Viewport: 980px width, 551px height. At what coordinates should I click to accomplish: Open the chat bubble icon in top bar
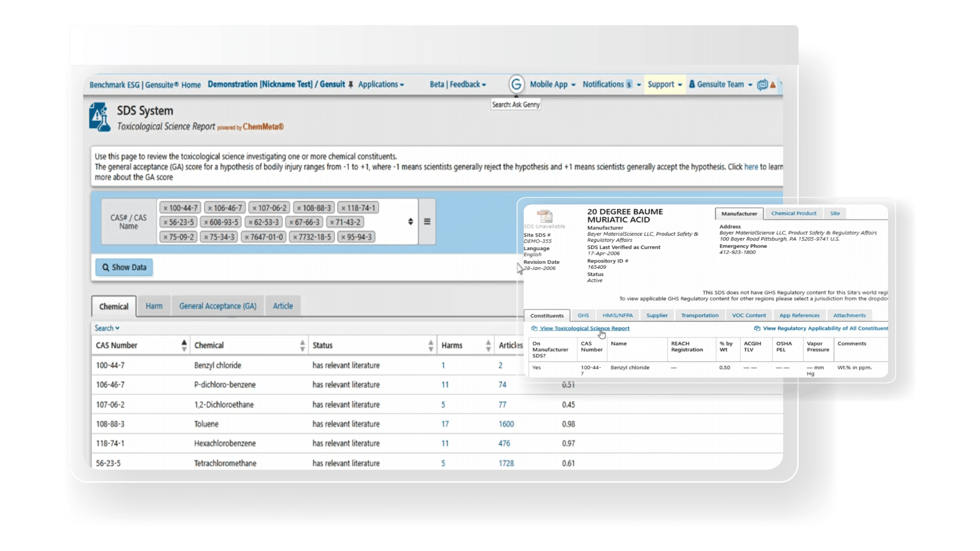pyautogui.click(x=762, y=85)
